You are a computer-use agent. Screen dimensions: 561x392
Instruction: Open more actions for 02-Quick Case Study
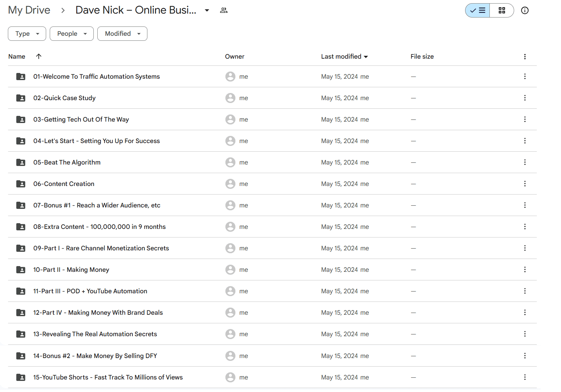click(525, 98)
